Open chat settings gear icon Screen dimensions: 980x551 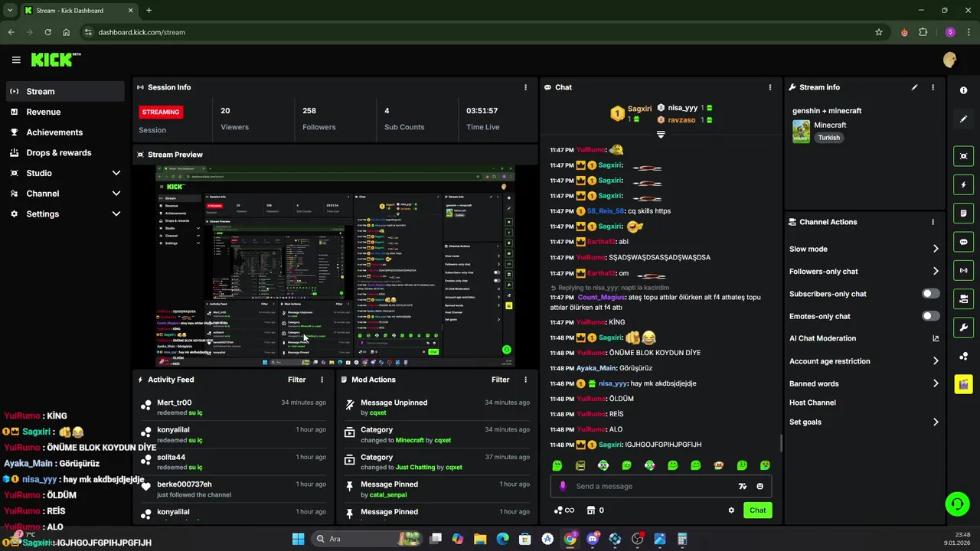point(731,510)
